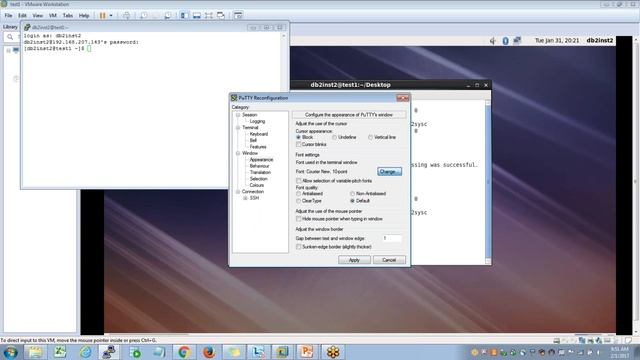Click the VMware print/send Ctrl-Alt-Del toolbar icon

pos(127,16)
